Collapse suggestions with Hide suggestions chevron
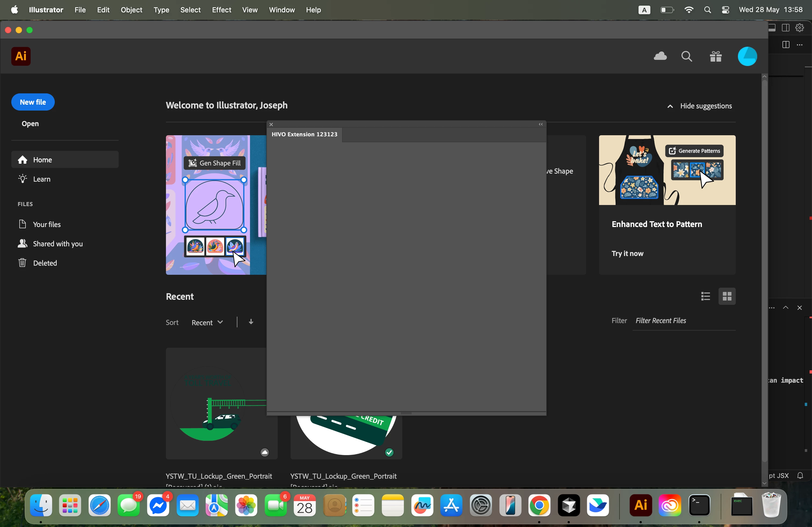Viewport: 812px width, 527px height. coord(670,106)
